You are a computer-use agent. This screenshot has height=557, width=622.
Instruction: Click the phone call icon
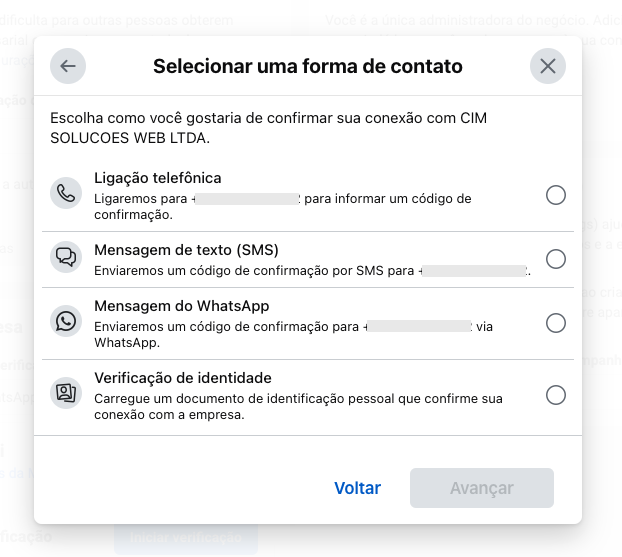(x=66, y=194)
